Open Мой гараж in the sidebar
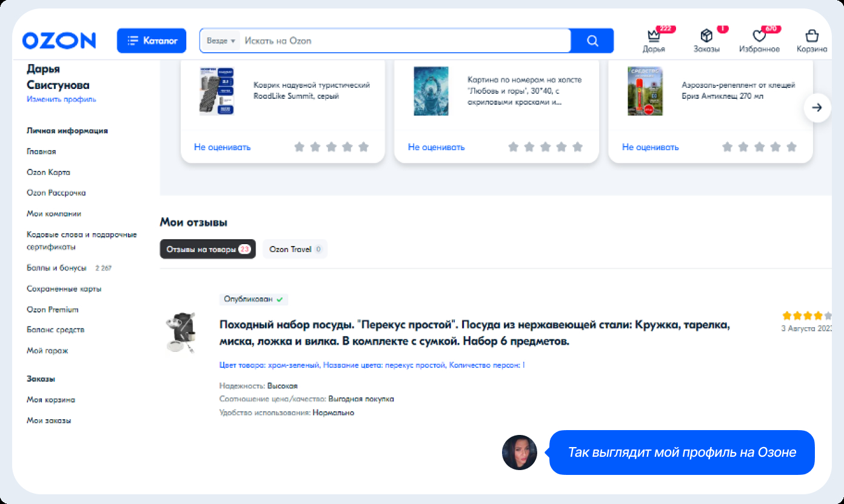 (x=47, y=351)
